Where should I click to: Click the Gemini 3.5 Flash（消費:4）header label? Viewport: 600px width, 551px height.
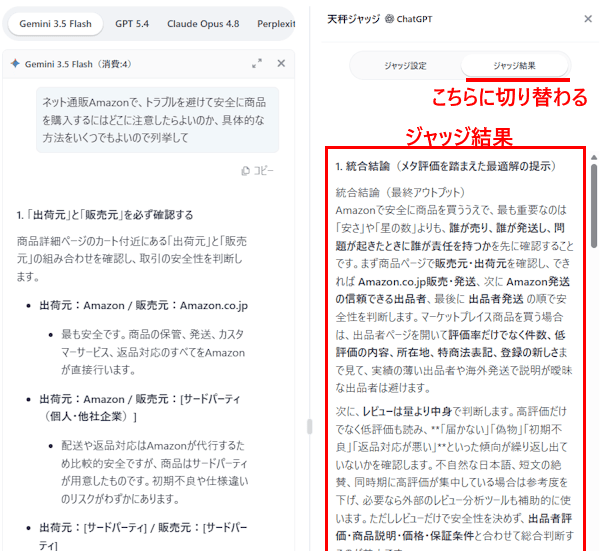78,64
